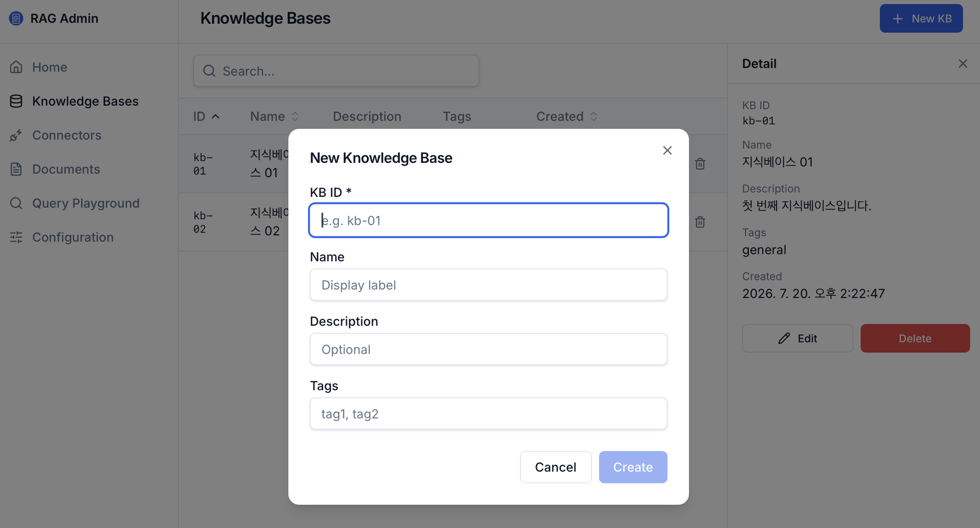
Task: Click the Knowledge Bases database icon
Action: pyautogui.click(x=16, y=101)
